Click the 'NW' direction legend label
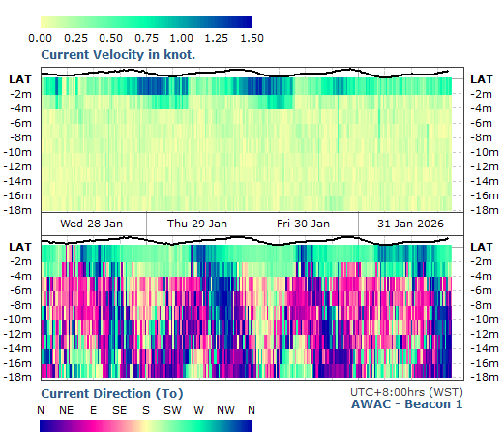Viewport: 504px width, 447px height. (x=225, y=410)
